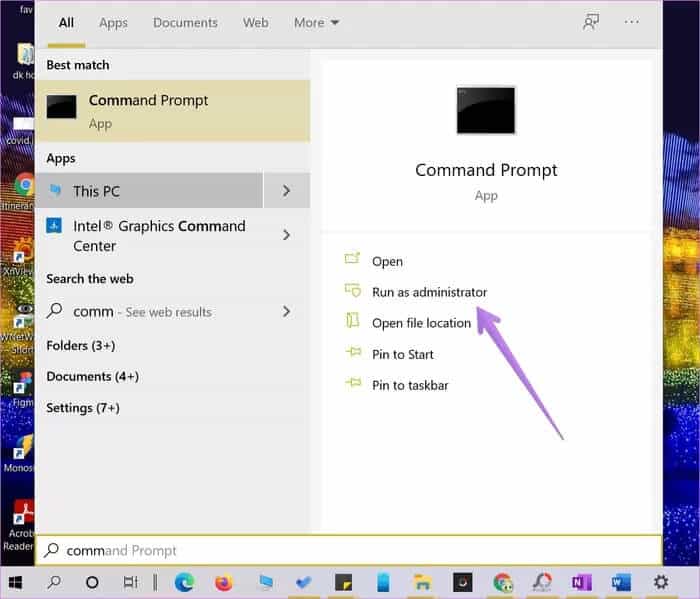Open the search feedback icon

[x=591, y=21]
